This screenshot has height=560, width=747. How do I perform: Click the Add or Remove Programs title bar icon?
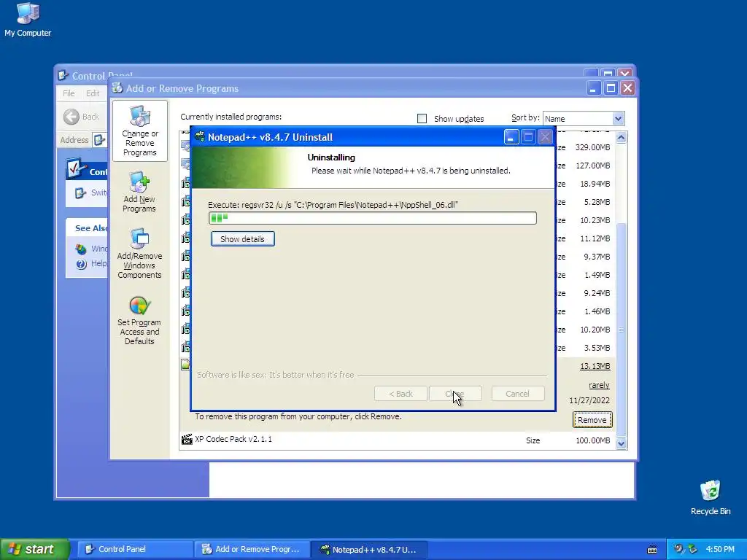coord(117,88)
